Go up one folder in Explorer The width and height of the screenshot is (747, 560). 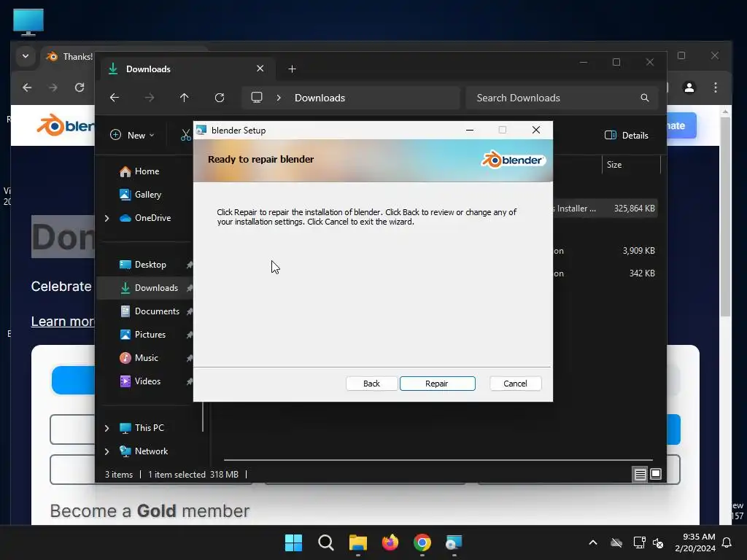(184, 98)
